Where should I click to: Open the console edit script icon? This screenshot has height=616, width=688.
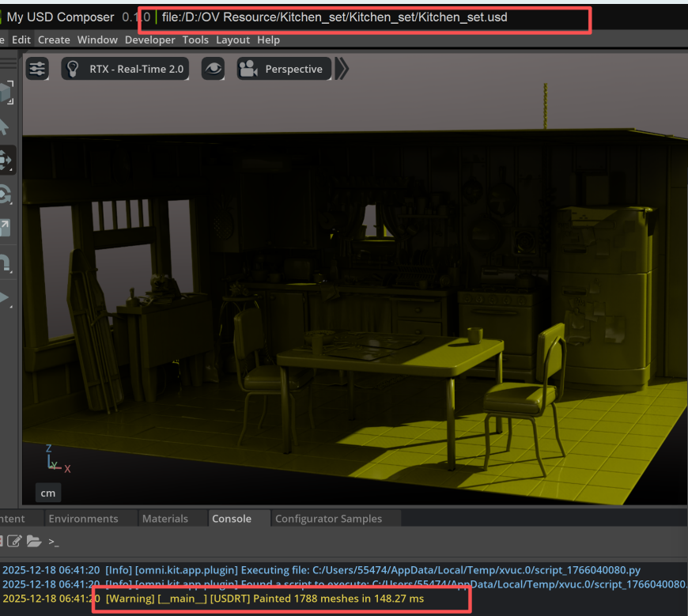(15, 542)
